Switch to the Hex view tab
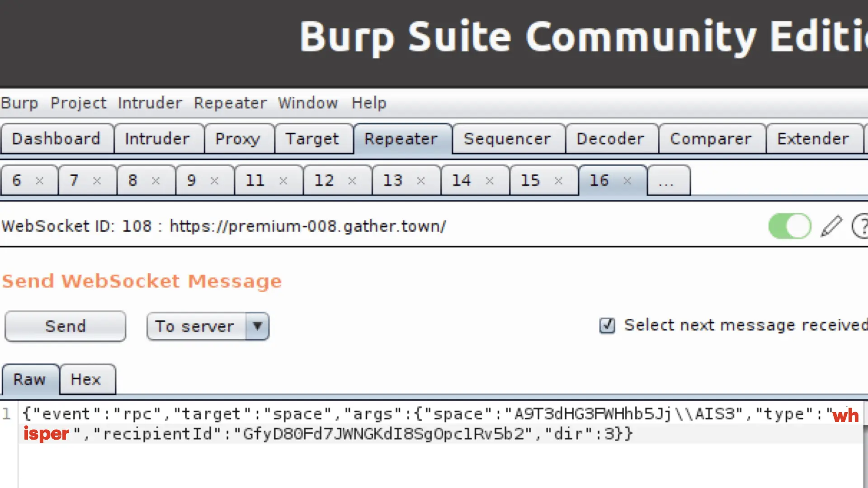The width and height of the screenshot is (868, 488). (x=86, y=380)
